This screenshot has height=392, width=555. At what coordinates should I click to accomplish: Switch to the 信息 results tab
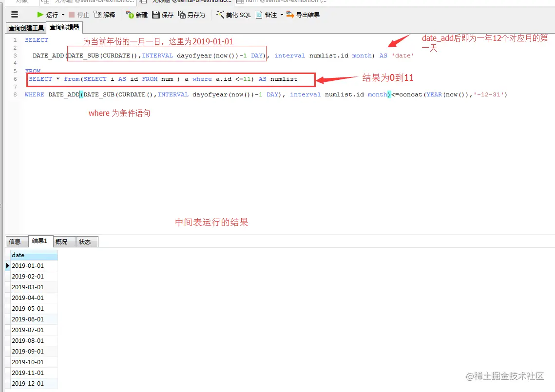[x=16, y=242]
